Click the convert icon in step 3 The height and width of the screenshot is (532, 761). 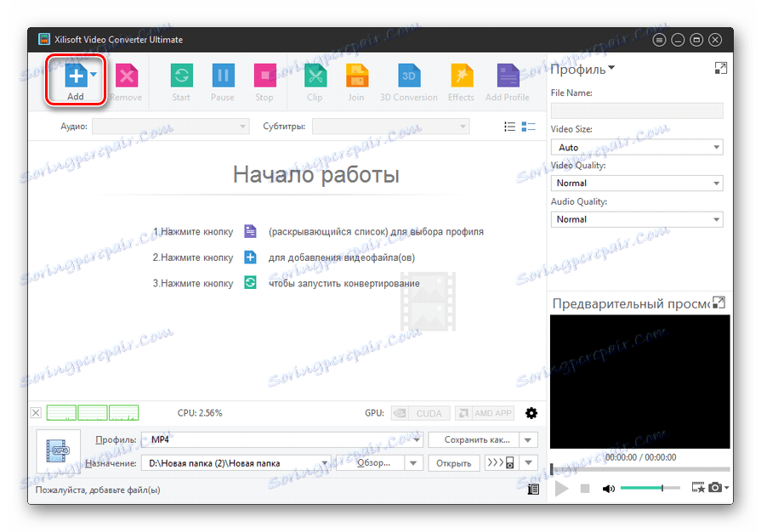(250, 283)
